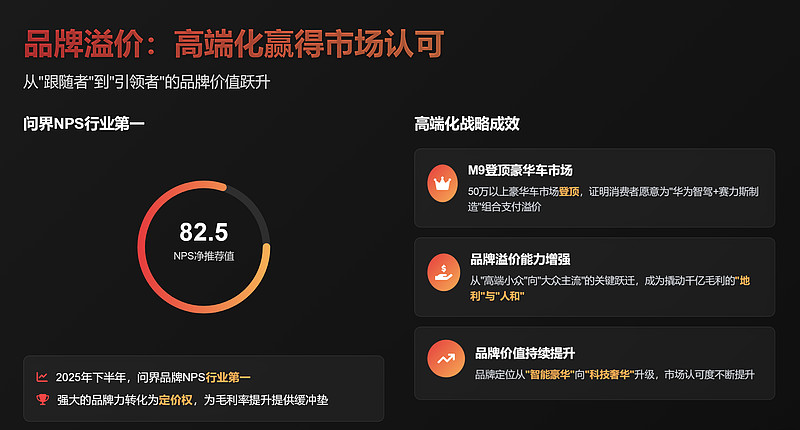This screenshot has height=430, width=800.
Task: Click the highlighted word 登顶 in M9 card
Action: [x=569, y=192]
